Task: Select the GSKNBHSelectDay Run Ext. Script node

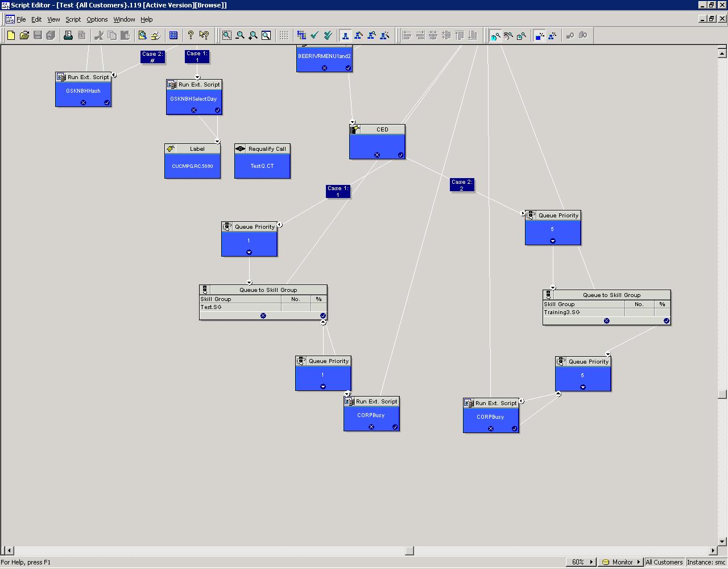Action: [194, 97]
